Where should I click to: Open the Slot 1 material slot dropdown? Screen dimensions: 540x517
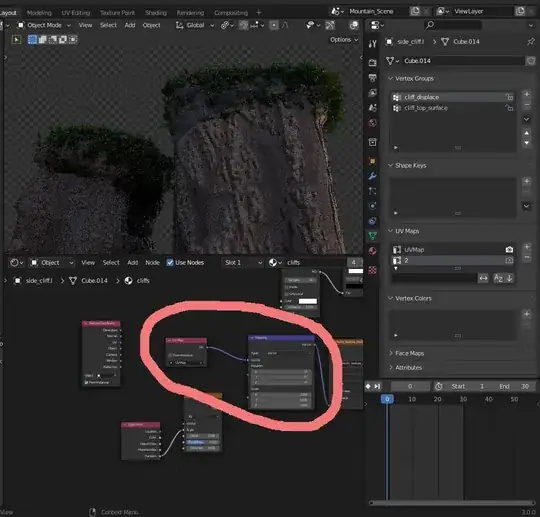pos(243,263)
